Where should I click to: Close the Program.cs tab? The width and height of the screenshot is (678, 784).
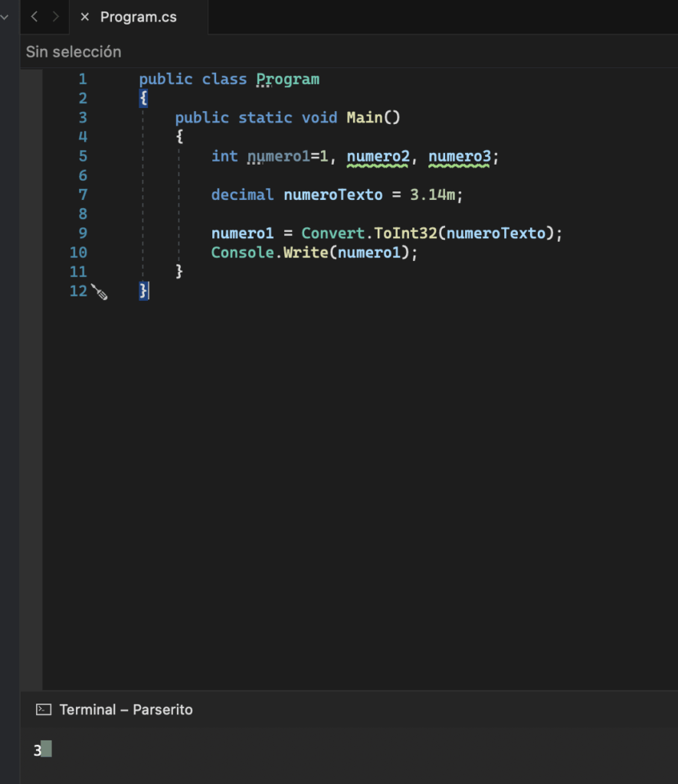pos(84,17)
